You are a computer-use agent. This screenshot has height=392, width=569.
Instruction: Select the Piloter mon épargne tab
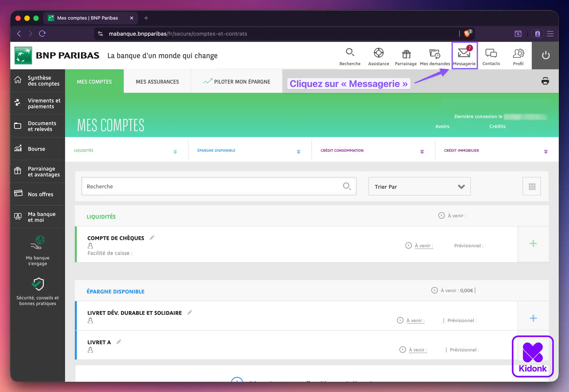click(x=237, y=81)
